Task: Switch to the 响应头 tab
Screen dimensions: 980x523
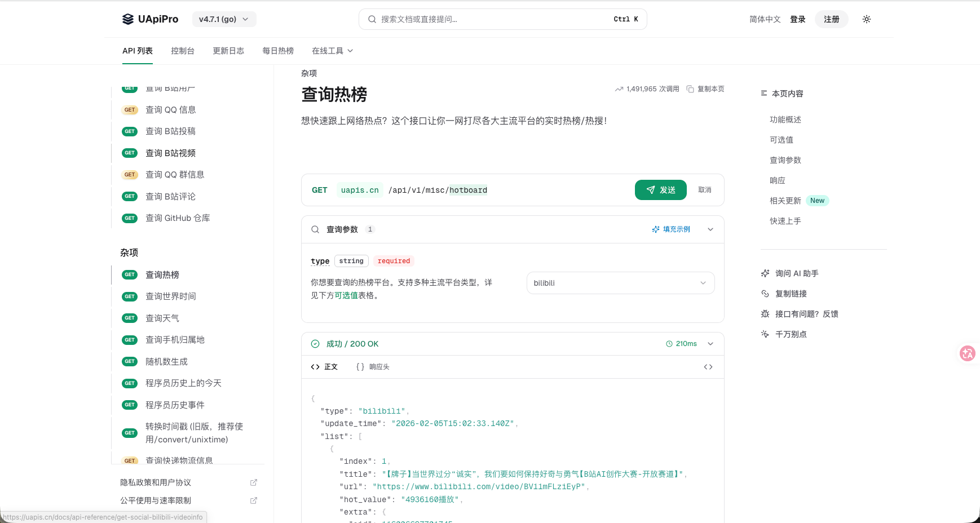Action: [374, 366]
